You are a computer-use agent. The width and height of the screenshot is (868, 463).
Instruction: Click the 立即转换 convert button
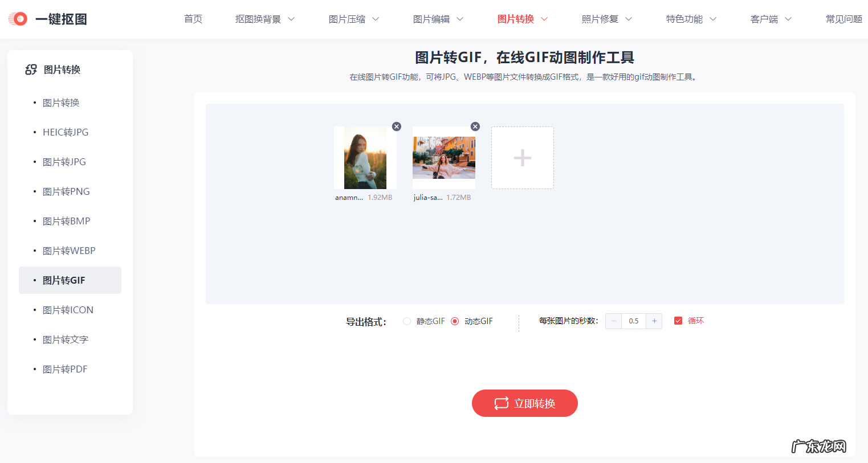(x=524, y=403)
